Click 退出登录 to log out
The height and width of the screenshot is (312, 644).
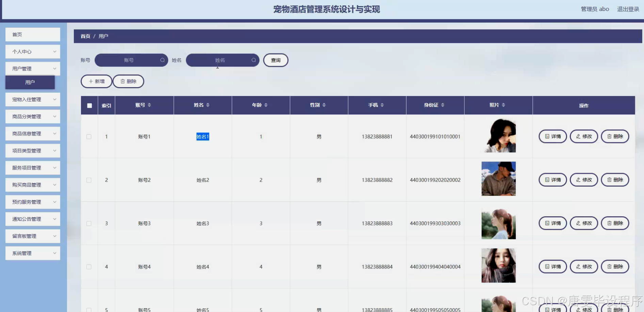[x=628, y=9]
